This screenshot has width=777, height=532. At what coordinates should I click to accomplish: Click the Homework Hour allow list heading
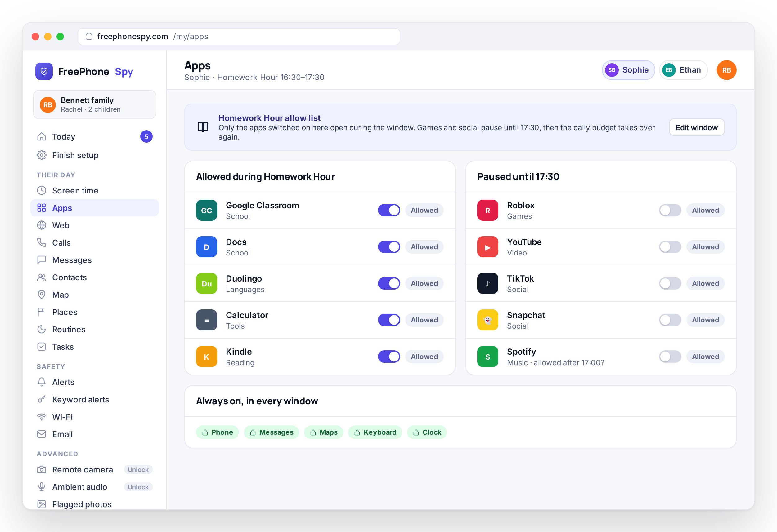click(x=269, y=118)
